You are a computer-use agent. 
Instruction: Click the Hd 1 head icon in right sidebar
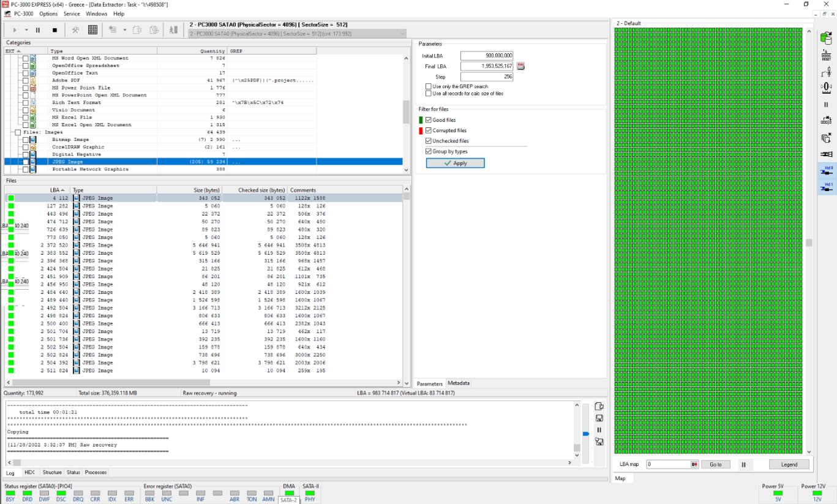click(827, 187)
